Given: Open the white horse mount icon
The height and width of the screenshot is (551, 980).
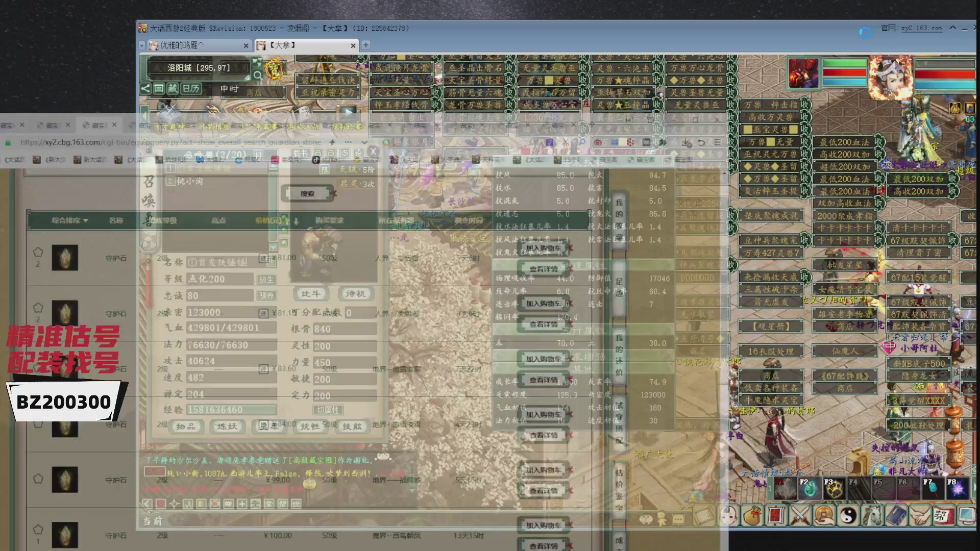Looking at the screenshot, I should [872, 516].
